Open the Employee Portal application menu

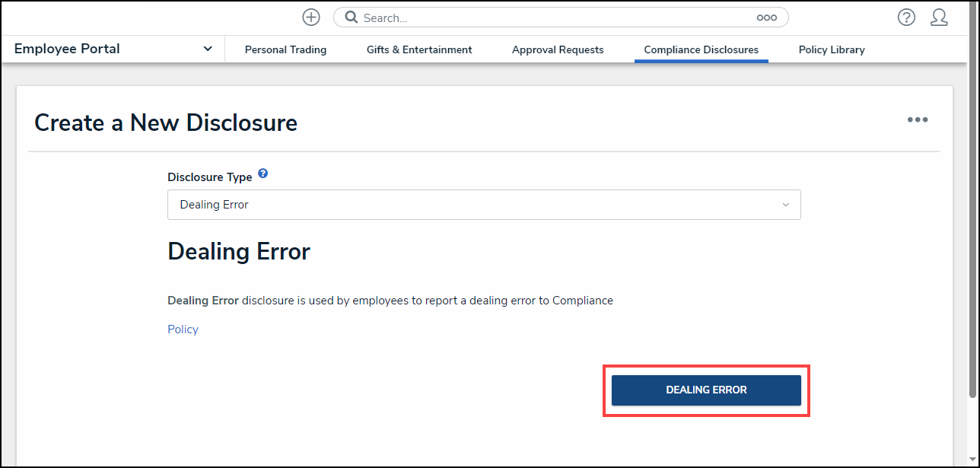[x=67, y=49]
